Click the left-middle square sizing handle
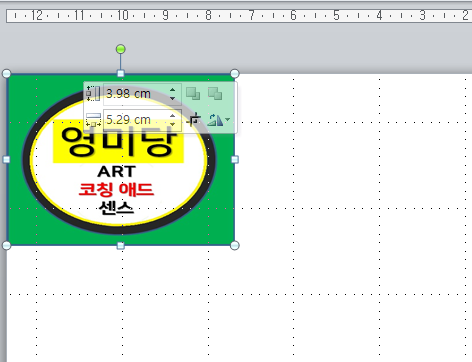Screen dimensions: 472x362 (6, 160)
